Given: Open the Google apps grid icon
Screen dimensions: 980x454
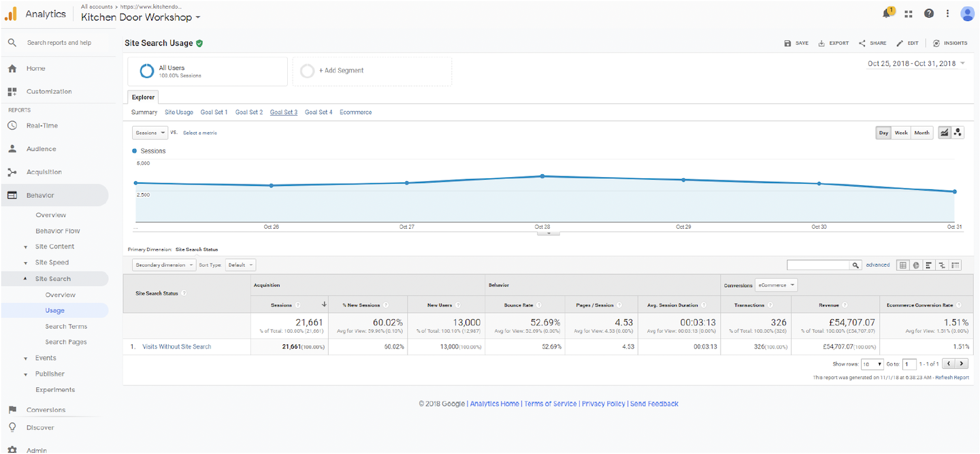Looking at the screenshot, I should (909, 14).
